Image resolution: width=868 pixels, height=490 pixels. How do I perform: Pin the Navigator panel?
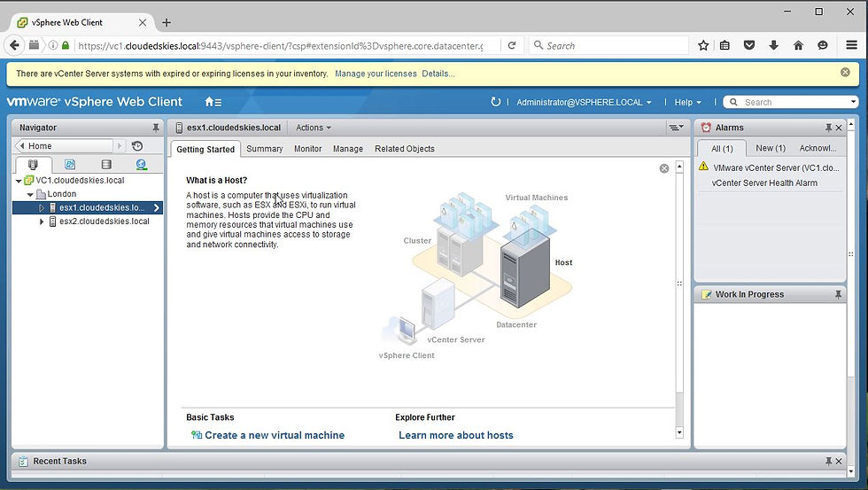156,128
